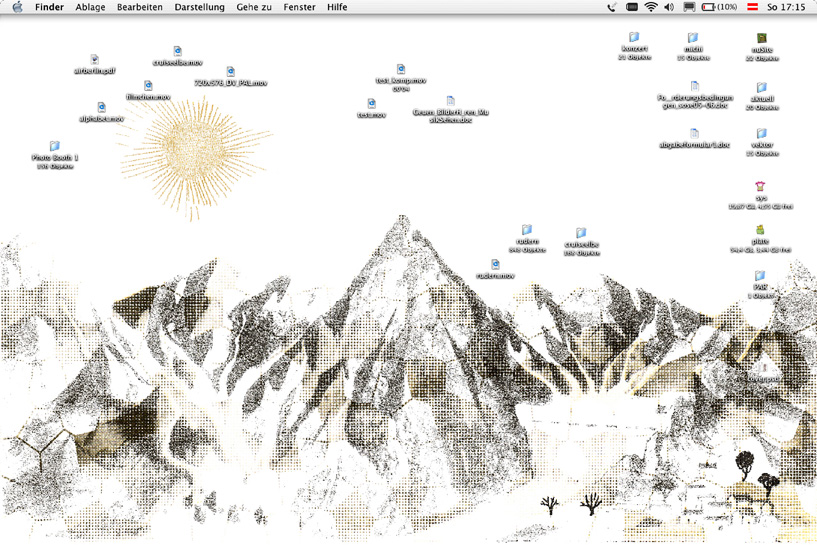Image resolution: width=817 pixels, height=545 pixels.
Task: Select the konzert folder icon
Action: pyautogui.click(x=634, y=38)
